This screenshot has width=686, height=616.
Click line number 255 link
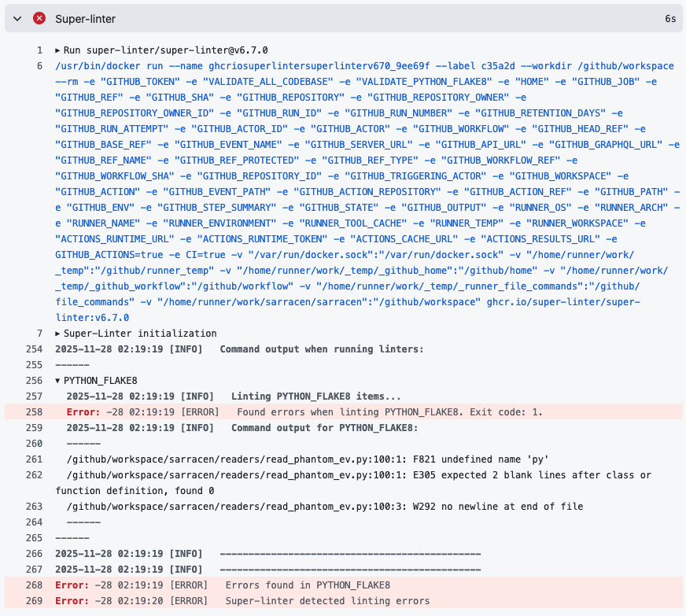pos(34,365)
